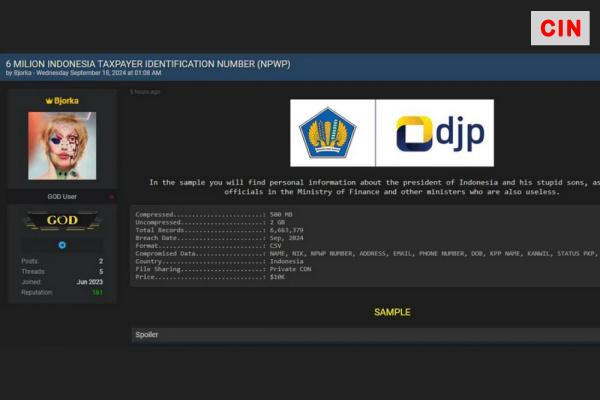Viewport: 600px width, 400px height.
Task: Click the '5 hours ago' post timestamp
Action: (145, 92)
